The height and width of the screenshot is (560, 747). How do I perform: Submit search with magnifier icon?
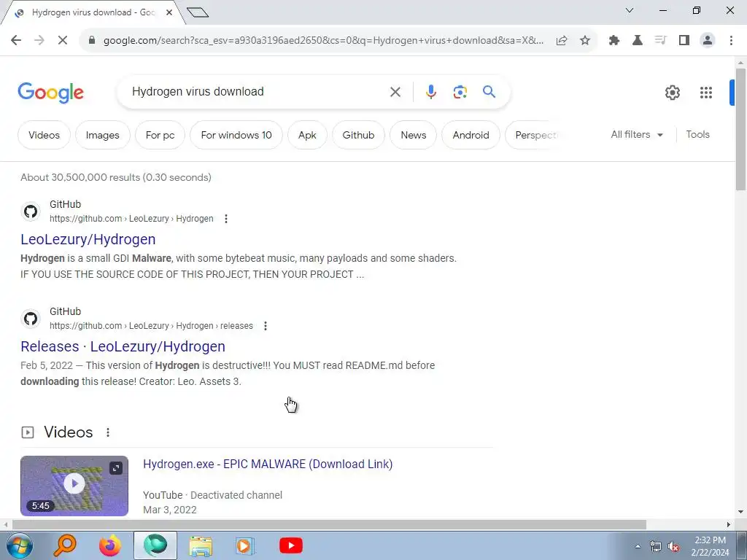pyautogui.click(x=489, y=91)
